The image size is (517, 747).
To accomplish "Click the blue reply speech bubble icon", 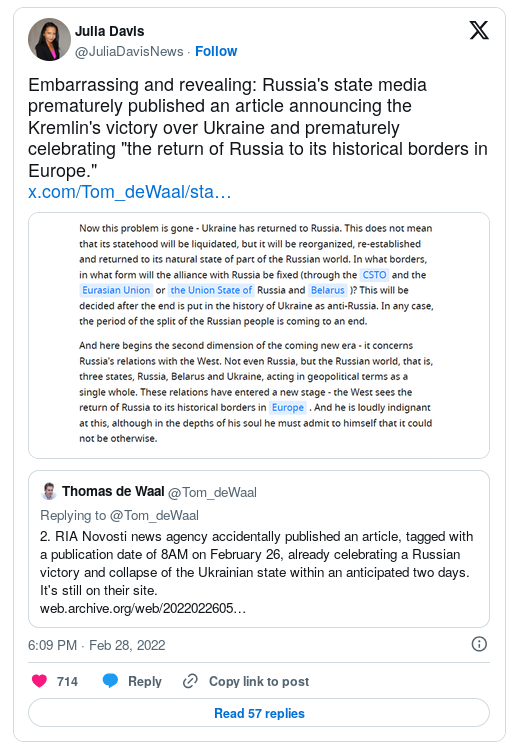I will [x=110, y=681].
